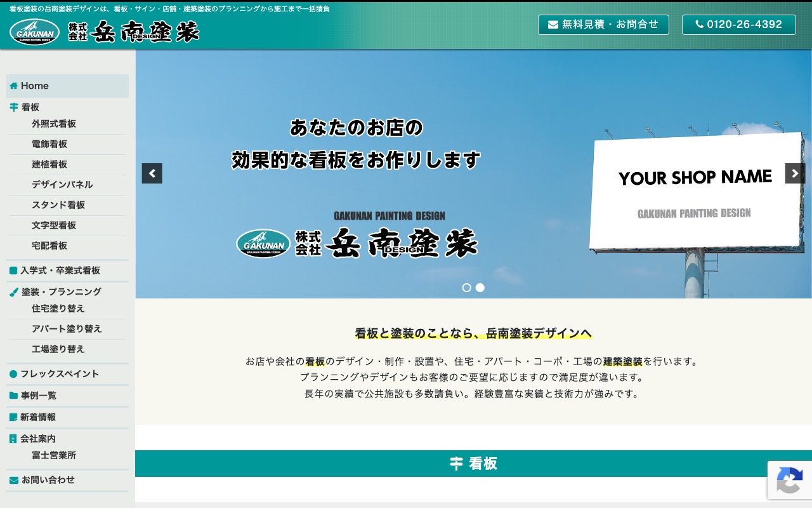Click the circle icon beside フレックスペイント
The image size is (812, 508).
13,374
